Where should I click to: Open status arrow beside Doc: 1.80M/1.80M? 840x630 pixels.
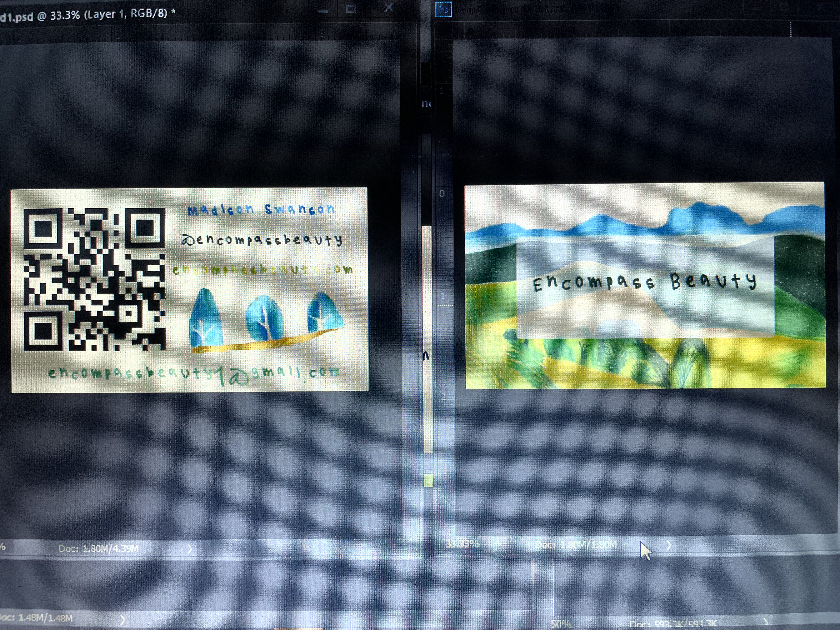[669, 545]
